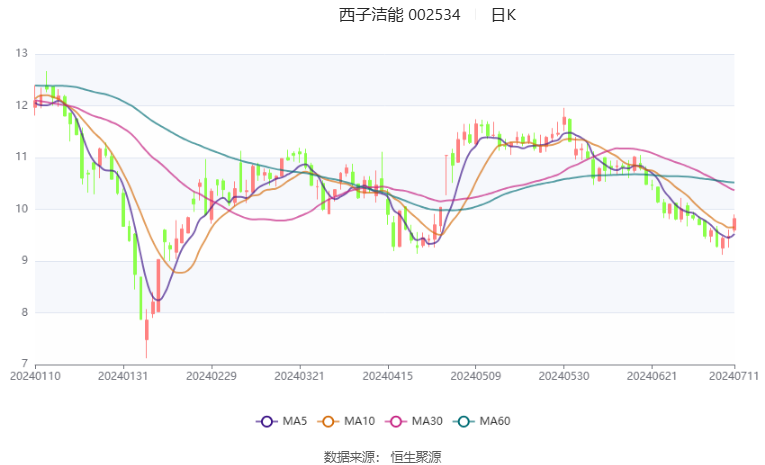Screen dimensions: 765x465
Task: Click the MA30 pink legend marker icon
Action: [x=398, y=422]
